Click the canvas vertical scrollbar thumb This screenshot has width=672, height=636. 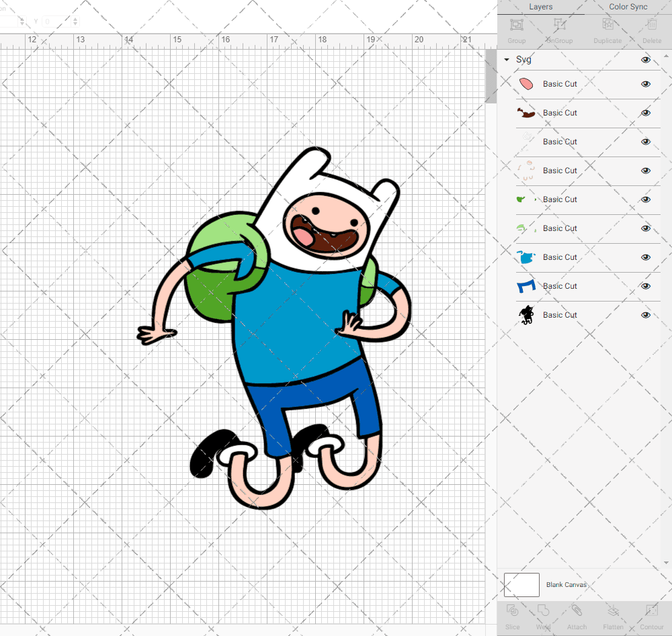pyautogui.click(x=491, y=77)
